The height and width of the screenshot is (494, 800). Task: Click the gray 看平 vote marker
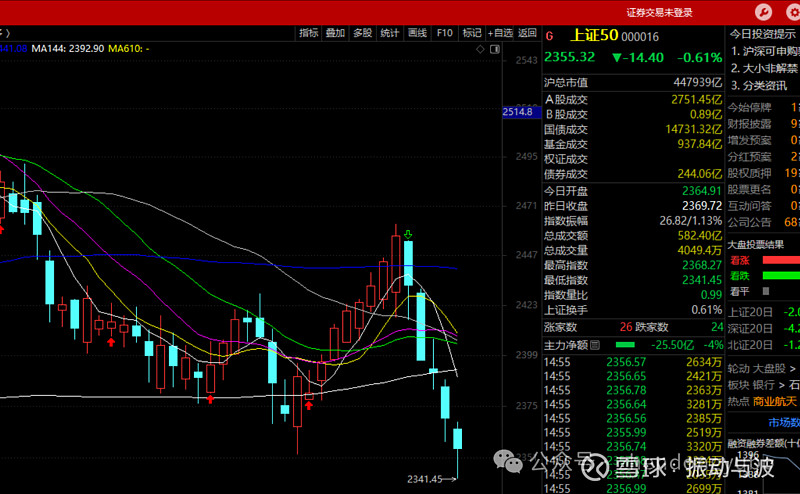(766, 291)
